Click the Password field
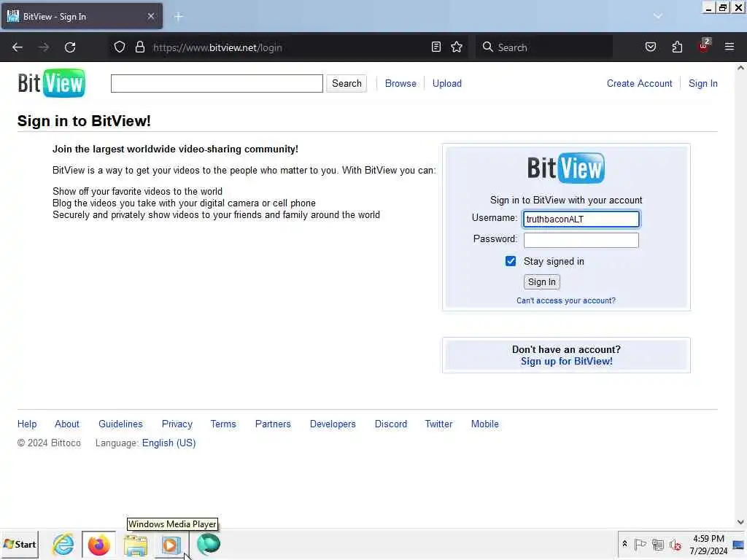747x560 pixels. [x=581, y=240]
